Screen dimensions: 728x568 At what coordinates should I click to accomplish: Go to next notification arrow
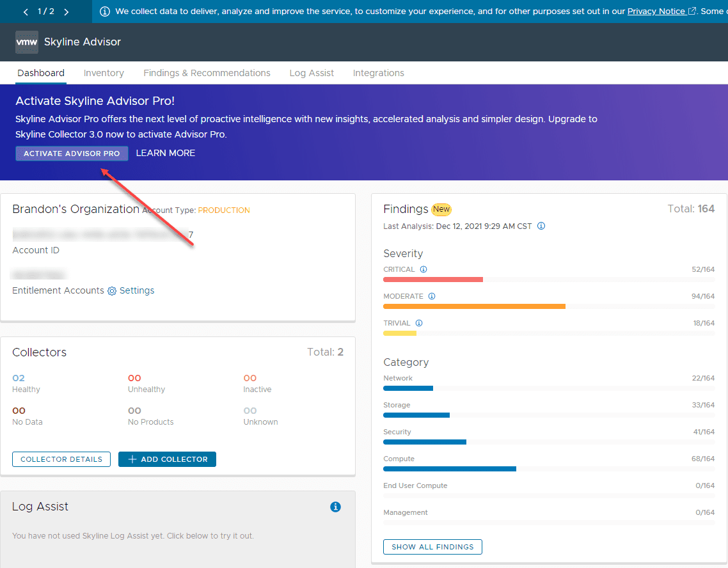point(67,12)
